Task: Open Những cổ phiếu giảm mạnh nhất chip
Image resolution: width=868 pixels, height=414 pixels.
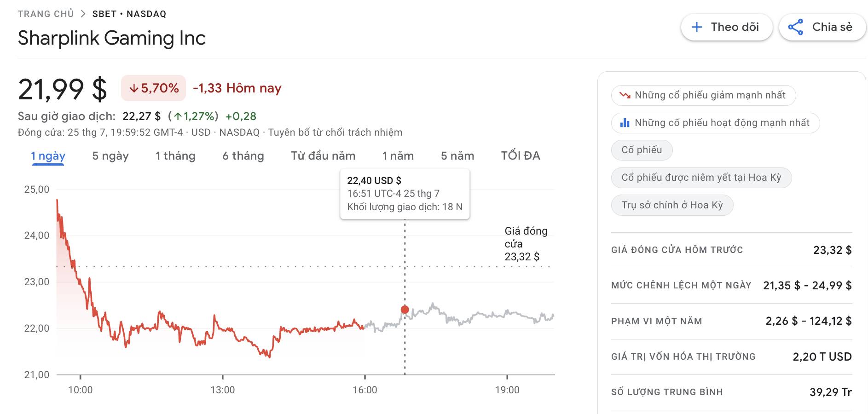Action: coord(703,95)
